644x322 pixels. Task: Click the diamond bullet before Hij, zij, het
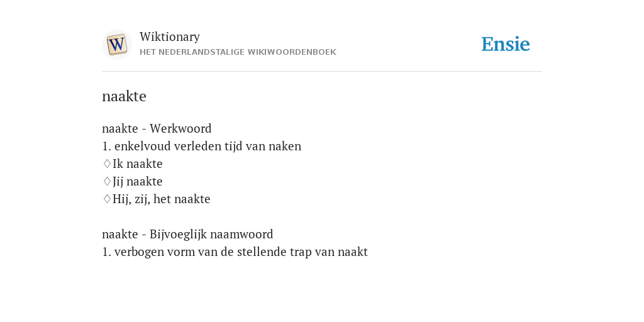(107, 199)
